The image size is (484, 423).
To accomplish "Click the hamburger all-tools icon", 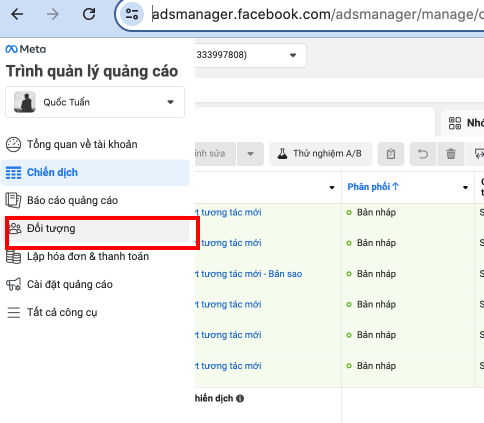I will pyautogui.click(x=14, y=313).
